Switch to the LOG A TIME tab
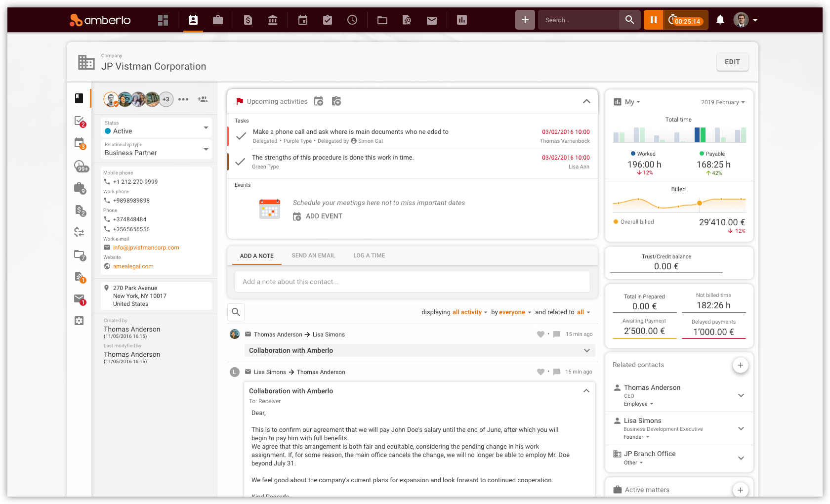 point(369,255)
